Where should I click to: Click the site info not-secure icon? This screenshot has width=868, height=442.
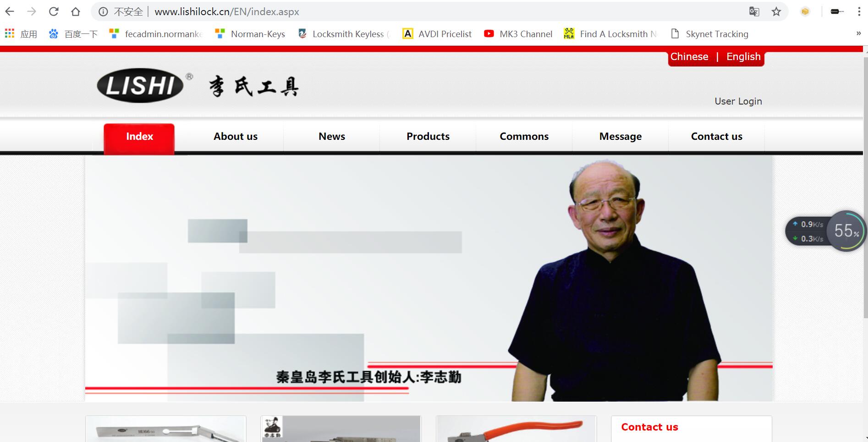tap(103, 11)
